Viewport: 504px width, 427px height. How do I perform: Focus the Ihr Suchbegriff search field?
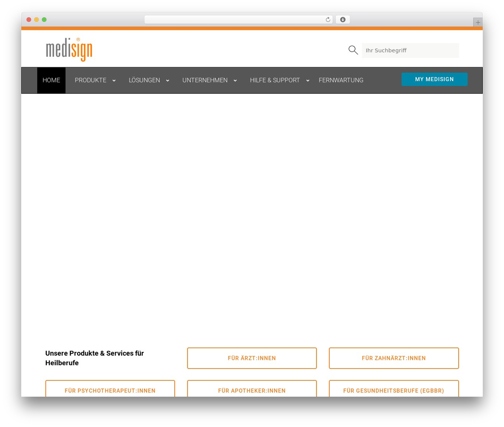(x=410, y=50)
